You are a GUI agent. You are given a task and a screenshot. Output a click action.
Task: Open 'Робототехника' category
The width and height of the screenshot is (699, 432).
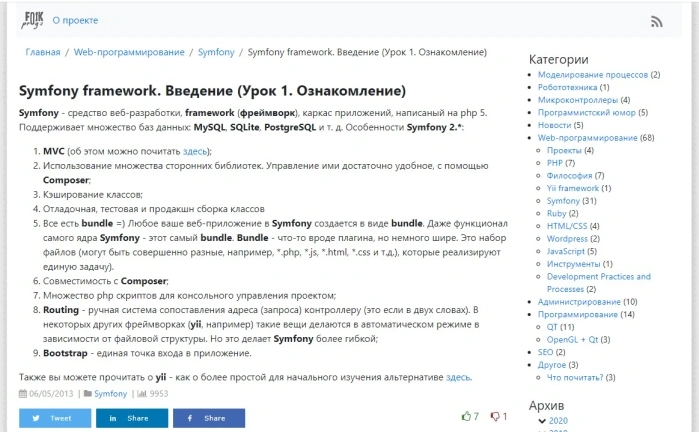567,87
